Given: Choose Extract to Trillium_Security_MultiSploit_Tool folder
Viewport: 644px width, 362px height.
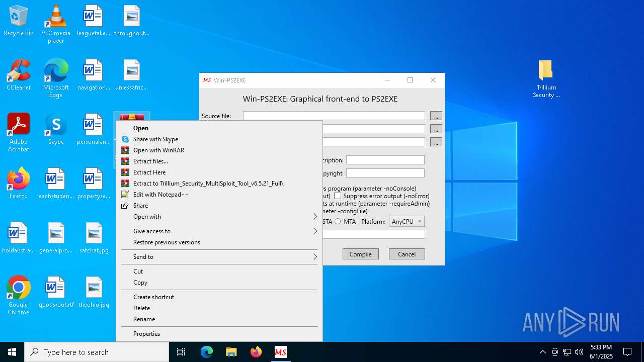Looking at the screenshot, I should (x=219, y=184).
